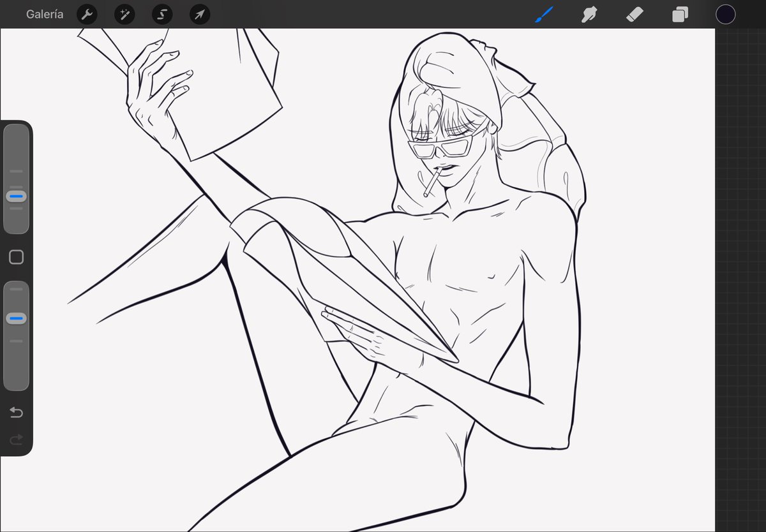Image resolution: width=766 pixels, height=532 pixels.
Task: Activate the Transform arrow tool
Action: coord(200,15)
